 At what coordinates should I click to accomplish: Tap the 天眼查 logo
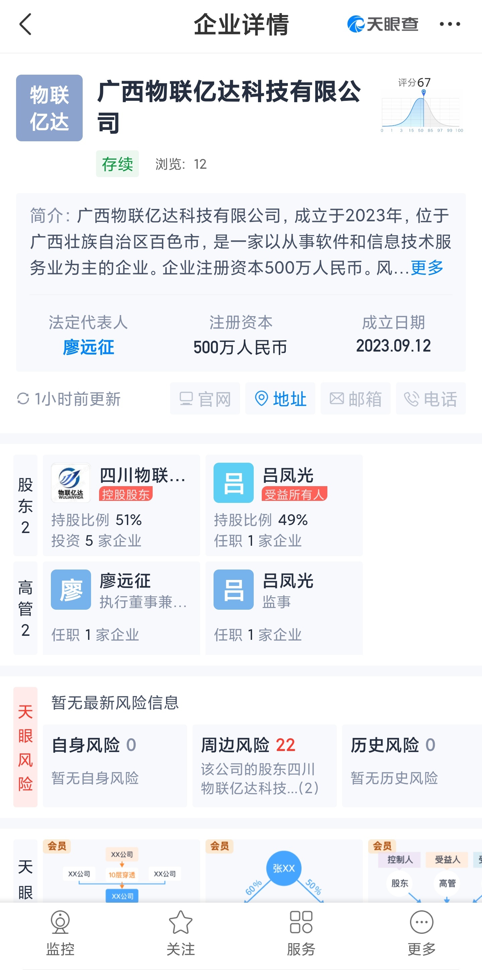pos(383,24)
